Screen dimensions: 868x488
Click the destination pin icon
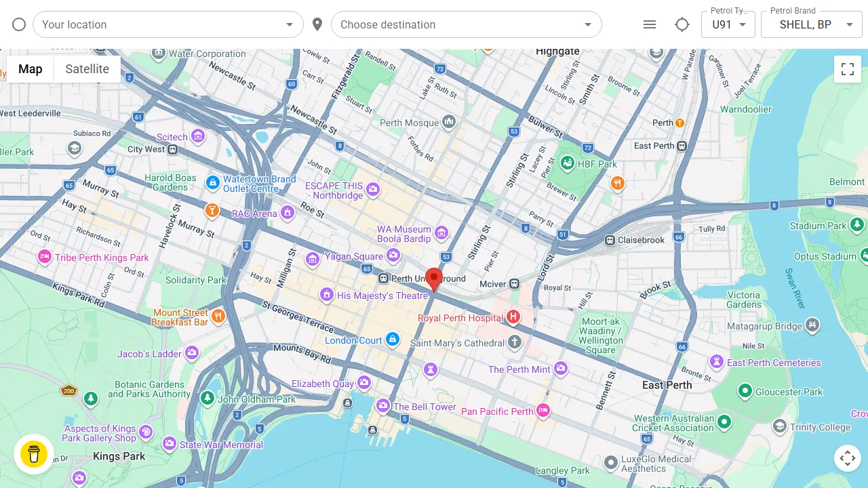(317, 24)
